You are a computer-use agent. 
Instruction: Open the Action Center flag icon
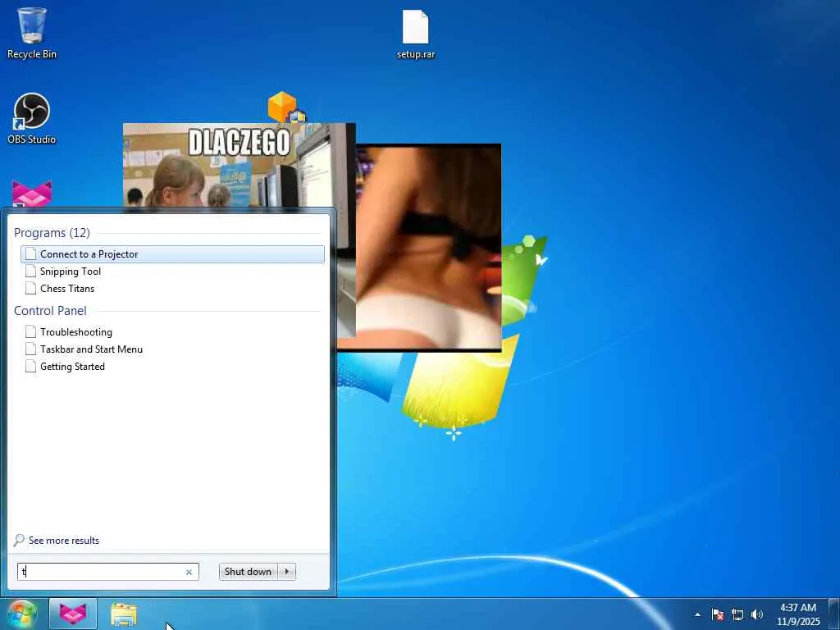coord(718,614)
